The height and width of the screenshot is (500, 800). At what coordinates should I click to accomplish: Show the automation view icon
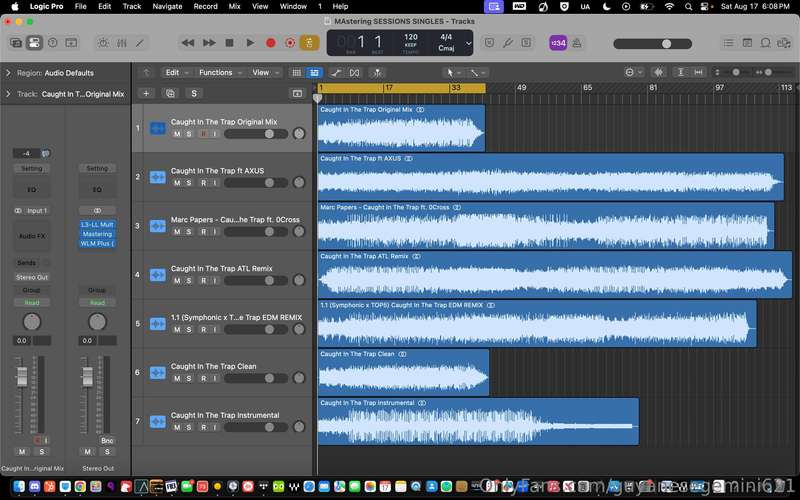336,73
